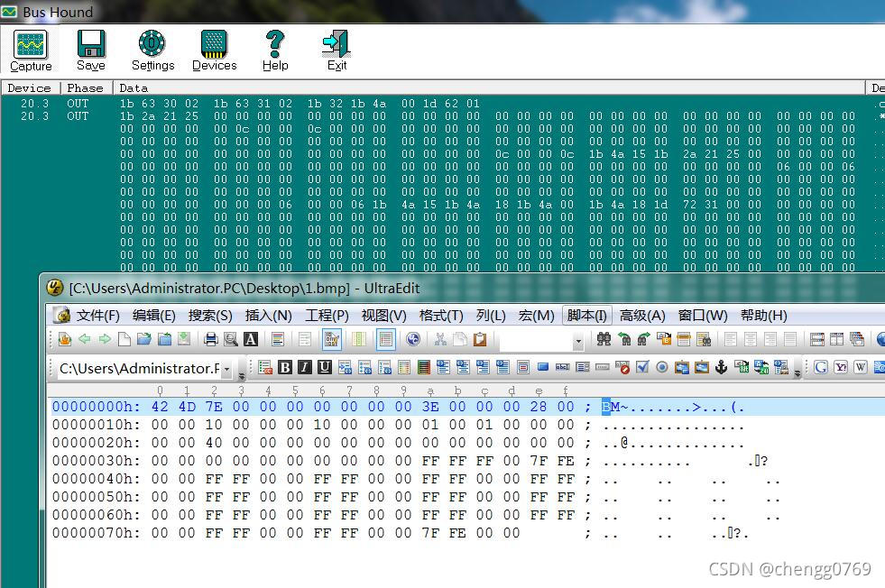Toggle Bold formatting button
This screenshot has height=588, width=885.
(285, 367)
